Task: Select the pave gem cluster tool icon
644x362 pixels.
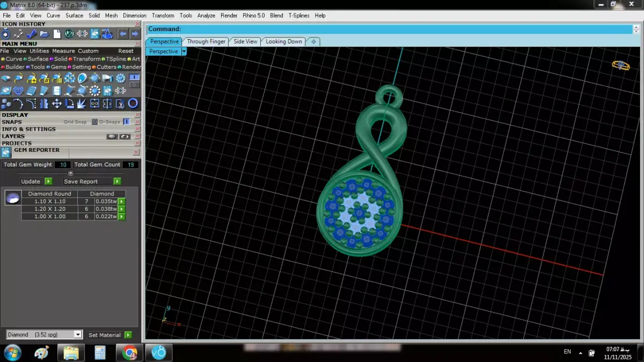Action: tap(70, 78)
